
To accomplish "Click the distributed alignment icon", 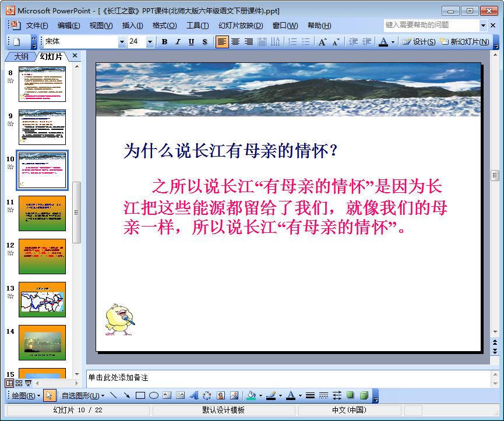I will [x=262, y=42].
